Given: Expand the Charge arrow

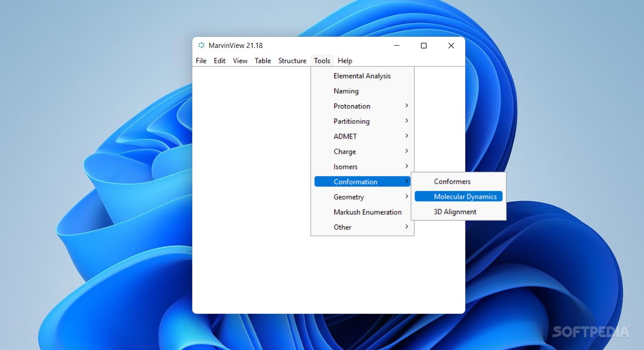Looking at the screenshot, I should coord(407,151).
